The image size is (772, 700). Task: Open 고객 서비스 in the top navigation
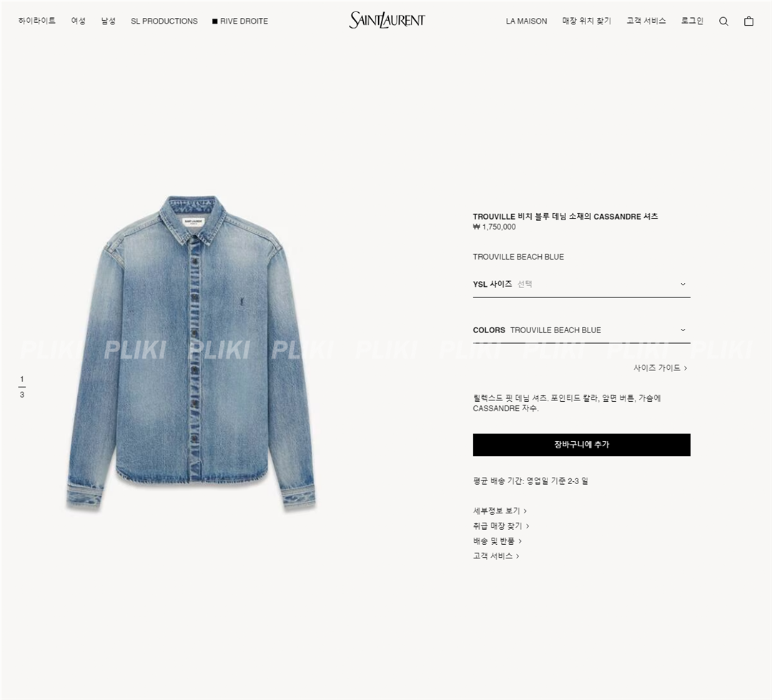(646, 21)
